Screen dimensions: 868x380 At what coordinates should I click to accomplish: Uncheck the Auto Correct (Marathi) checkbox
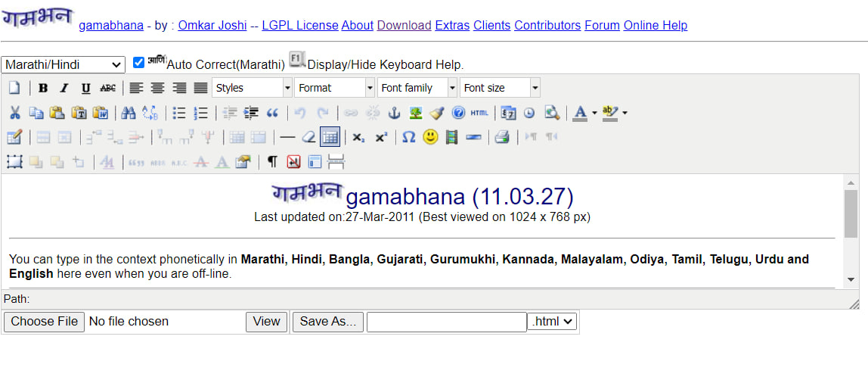click(138, 63)
